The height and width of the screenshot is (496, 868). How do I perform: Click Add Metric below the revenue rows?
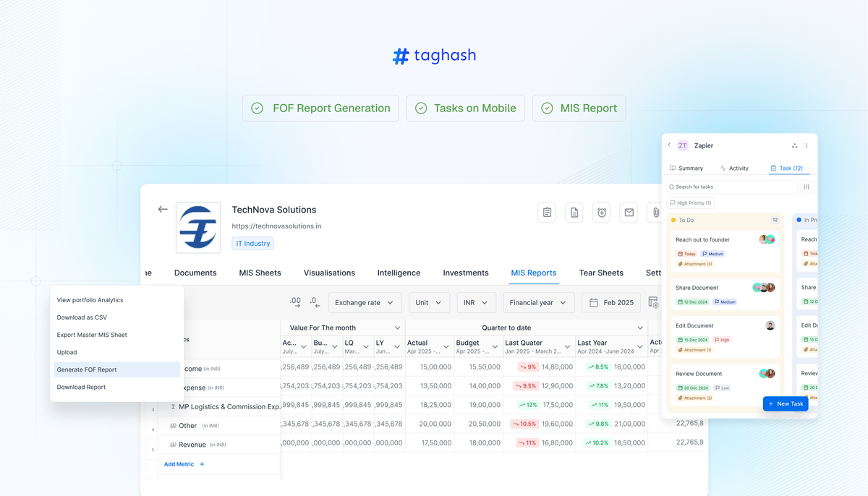179,463
